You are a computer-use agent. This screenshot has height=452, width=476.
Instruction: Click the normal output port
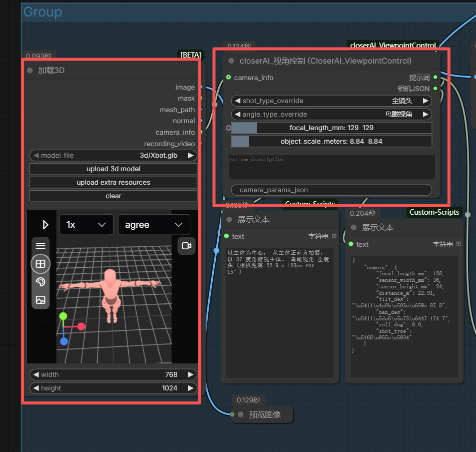point(200,121)
